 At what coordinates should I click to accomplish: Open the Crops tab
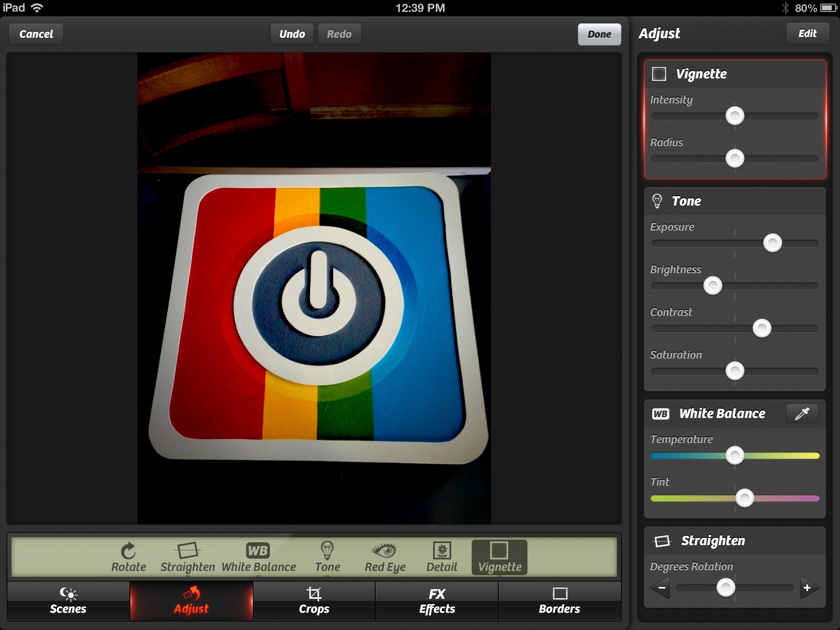314,601
